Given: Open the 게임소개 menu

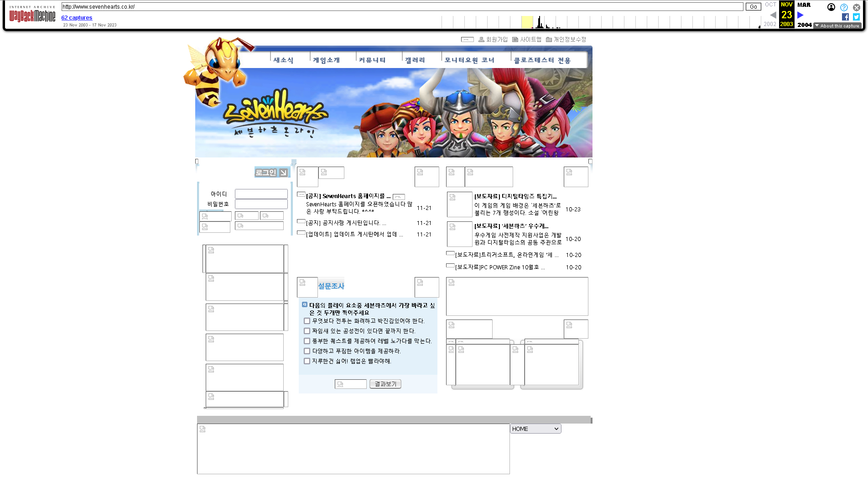Looking at the screenshot, I should [x=327, y=60].
